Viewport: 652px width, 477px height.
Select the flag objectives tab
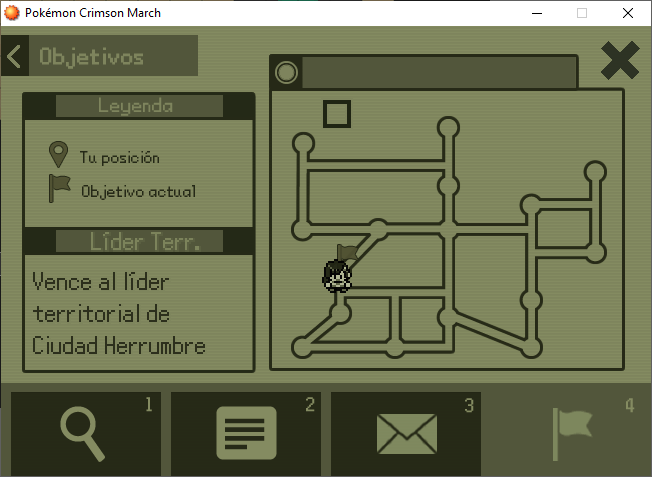(x=570, y=434)
